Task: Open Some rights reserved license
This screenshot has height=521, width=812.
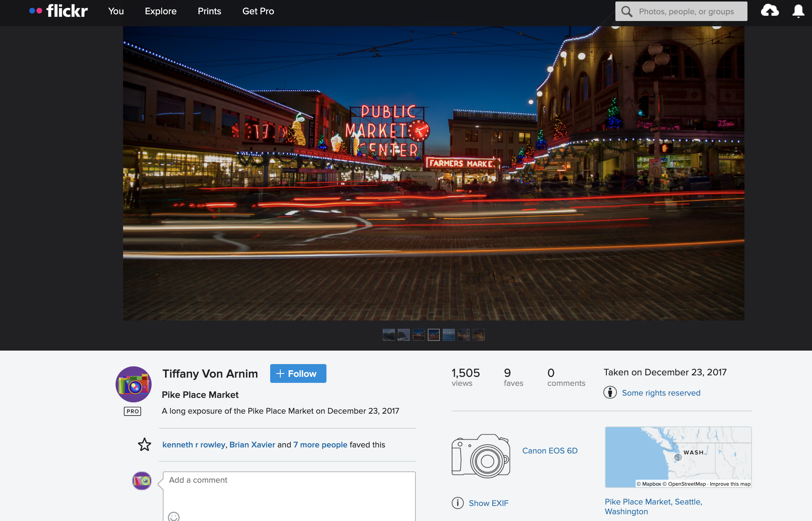Action: coord(661,393)
